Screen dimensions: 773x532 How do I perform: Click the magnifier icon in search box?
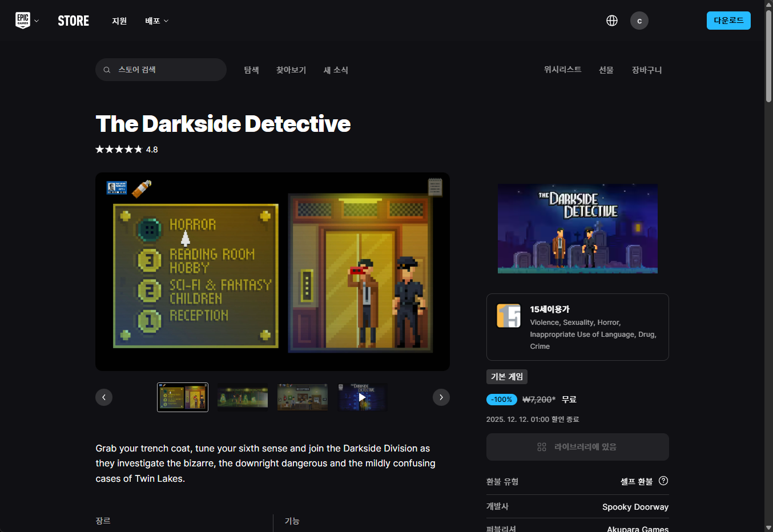(x=107, y=70)
